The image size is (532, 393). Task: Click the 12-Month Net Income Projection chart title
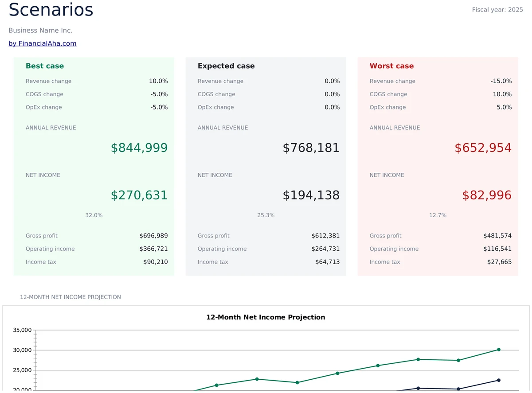point(266,317)
